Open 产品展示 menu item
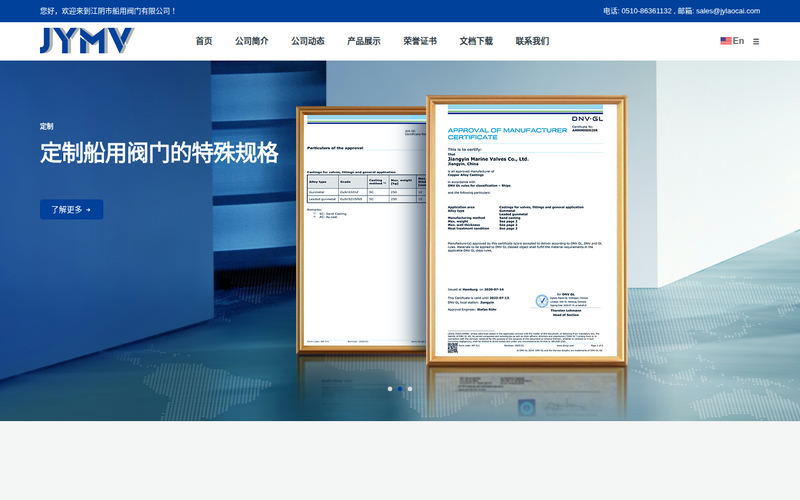Screen dimensions: 800x500 (x=364, y=41)
